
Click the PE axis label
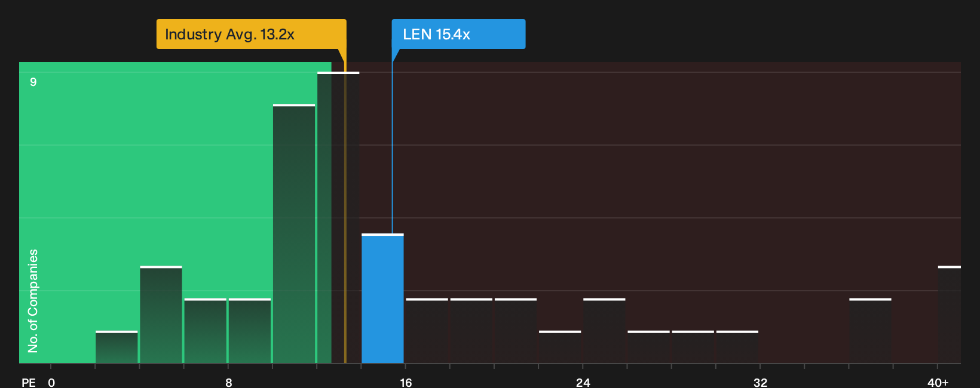(x=29, y=383)
